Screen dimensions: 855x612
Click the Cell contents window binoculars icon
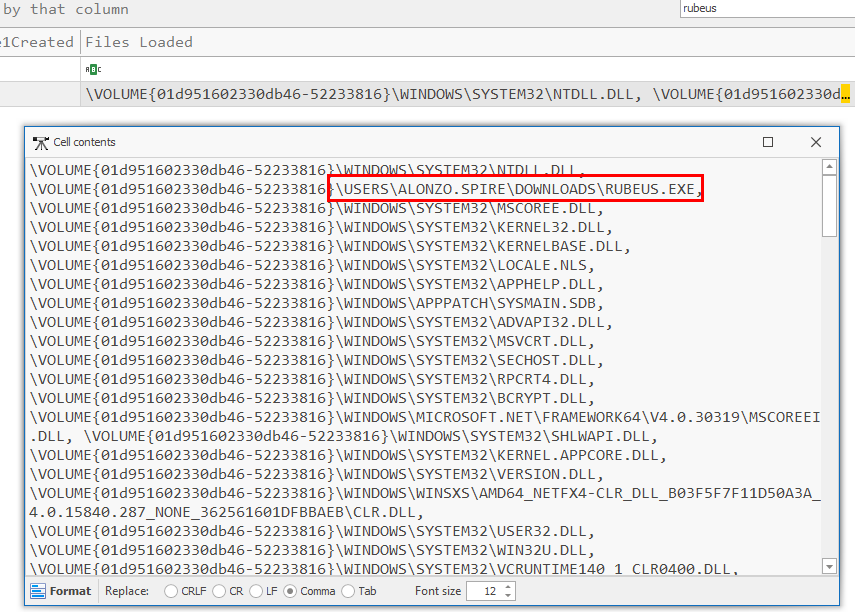41,143
